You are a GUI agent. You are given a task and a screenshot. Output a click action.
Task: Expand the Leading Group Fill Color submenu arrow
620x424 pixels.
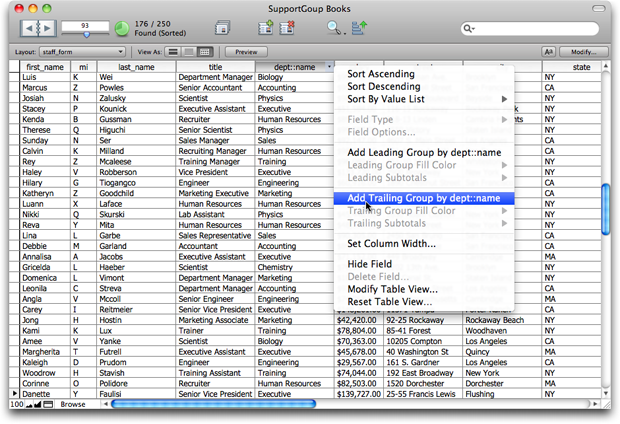click(505, 165)
